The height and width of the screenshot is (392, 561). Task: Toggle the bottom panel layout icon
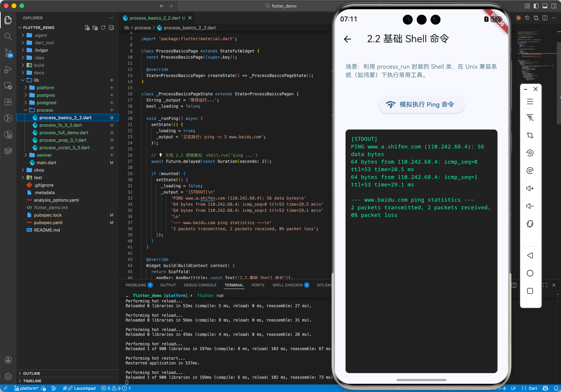[x=545, y=6]
